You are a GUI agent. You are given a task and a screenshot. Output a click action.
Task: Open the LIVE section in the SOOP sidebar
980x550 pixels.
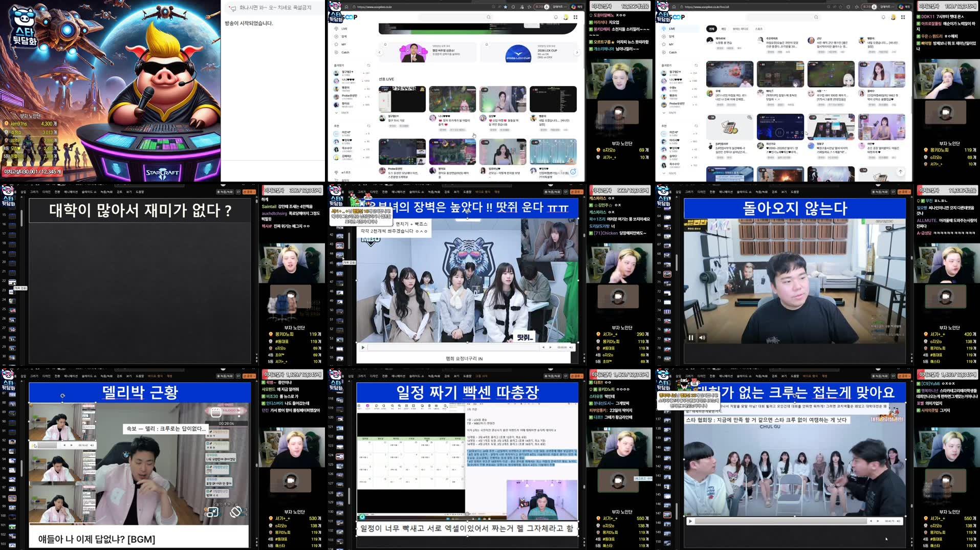[x=344, y=29]
